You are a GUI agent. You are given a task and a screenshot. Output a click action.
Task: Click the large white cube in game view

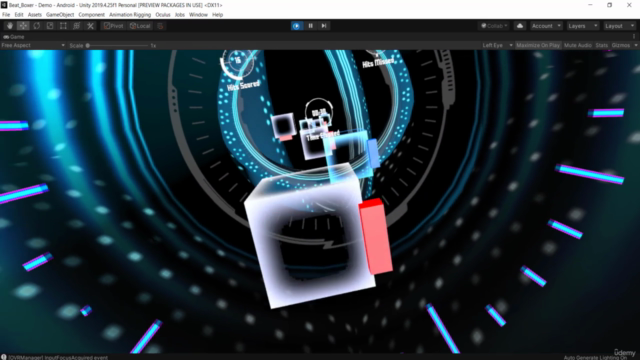coord(309,236)
